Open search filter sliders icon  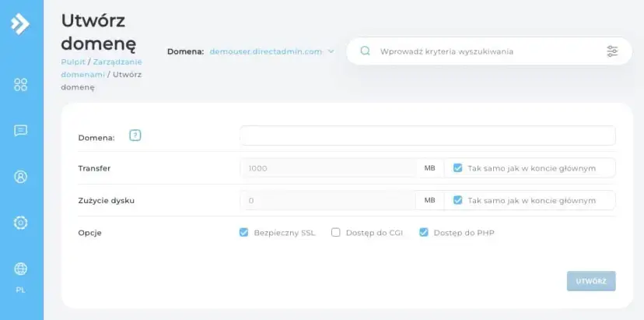point(612,51)
